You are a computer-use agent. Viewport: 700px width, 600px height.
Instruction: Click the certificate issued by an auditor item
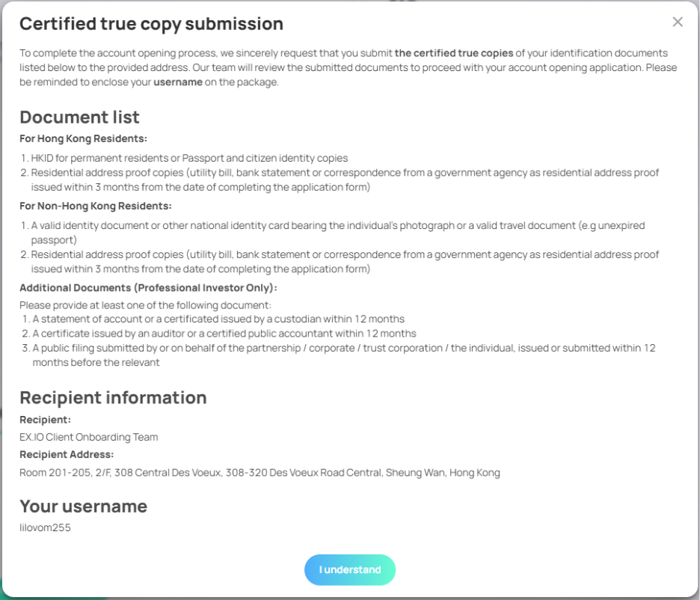(x=224, y=334)
